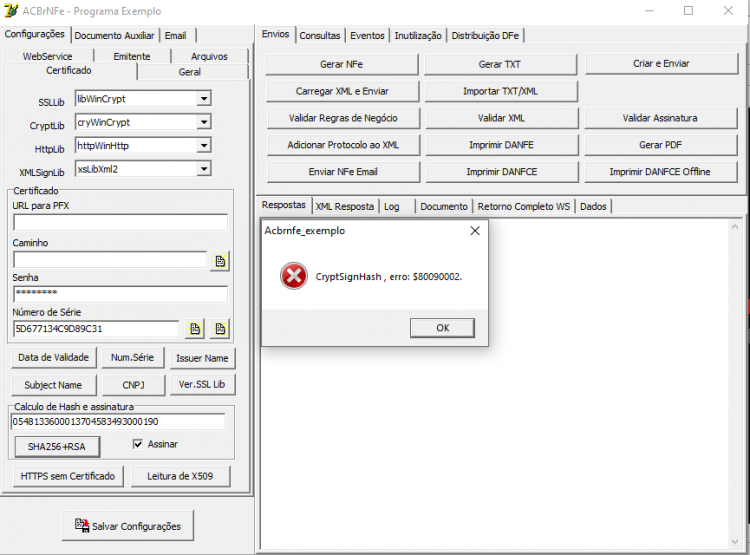Click the Num.Série button

[132, 357]
